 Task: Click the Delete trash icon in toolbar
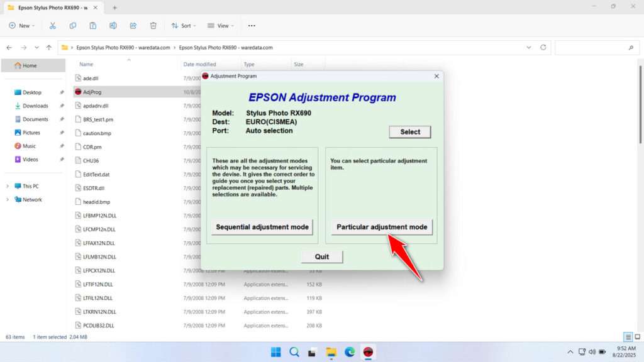pos(153,25)
